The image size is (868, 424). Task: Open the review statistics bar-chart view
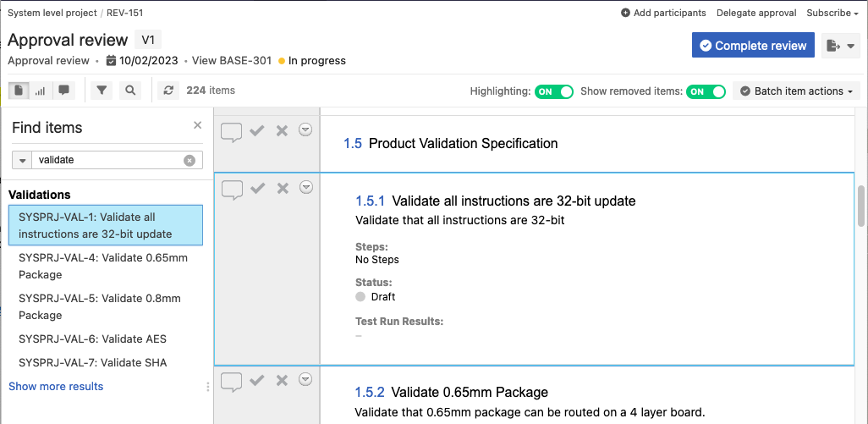coord(41,91)
